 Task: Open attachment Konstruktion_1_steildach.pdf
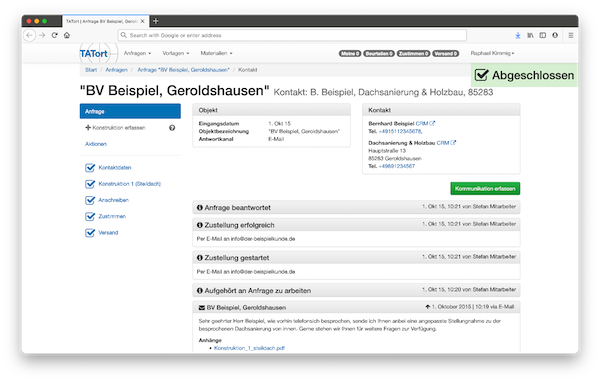tap(249, 348)
